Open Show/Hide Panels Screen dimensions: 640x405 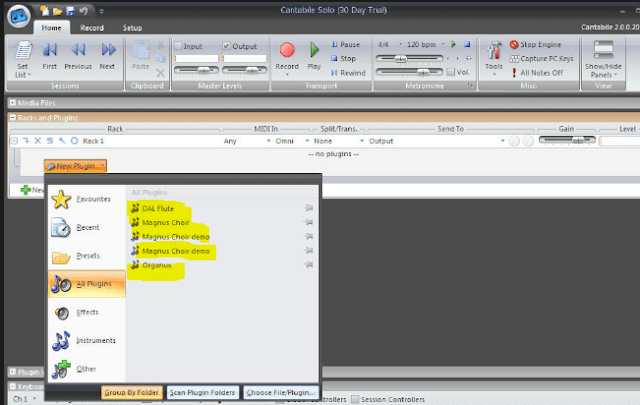(603, 60)
